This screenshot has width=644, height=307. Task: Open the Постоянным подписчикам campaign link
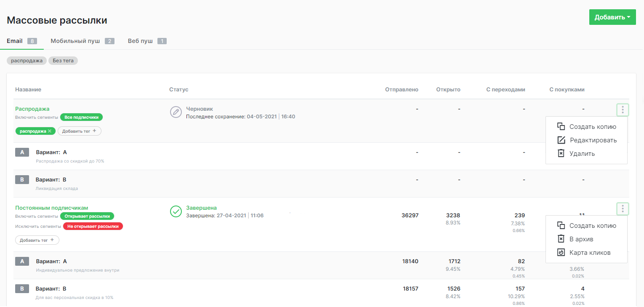52,208
